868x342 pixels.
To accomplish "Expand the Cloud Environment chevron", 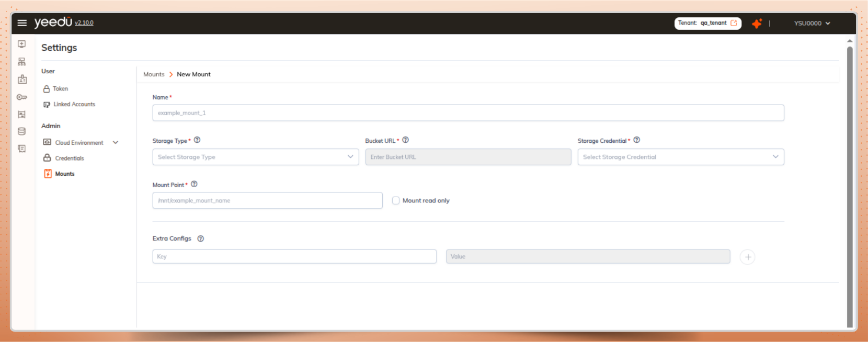I will pyautogui.click(x=116, y=142).
